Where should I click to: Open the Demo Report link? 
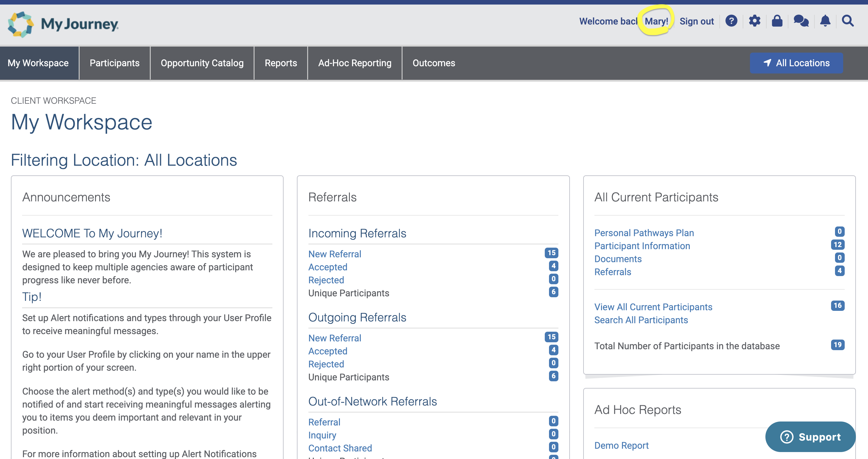[x=621, y=445]
